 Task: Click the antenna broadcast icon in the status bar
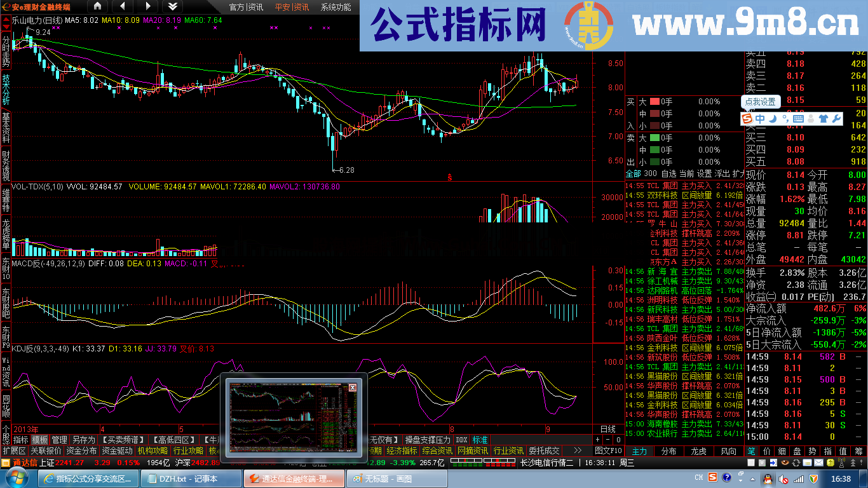(x=841, y=463)
